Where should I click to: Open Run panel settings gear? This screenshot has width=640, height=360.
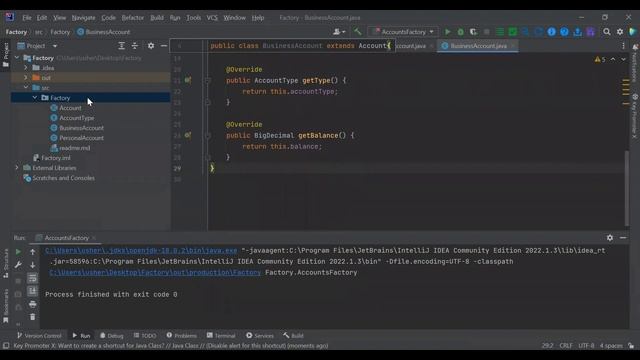tap(610, 238)
